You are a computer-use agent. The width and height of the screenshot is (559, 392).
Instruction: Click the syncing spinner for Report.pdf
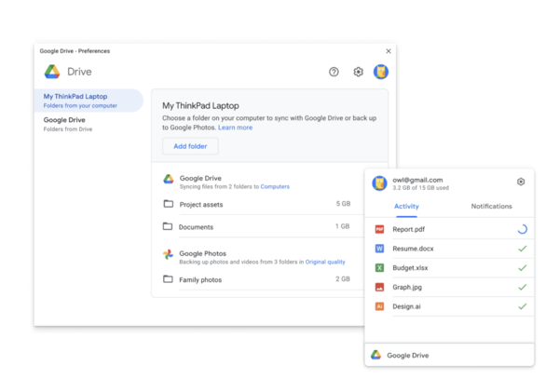click(x=523, y=229)
